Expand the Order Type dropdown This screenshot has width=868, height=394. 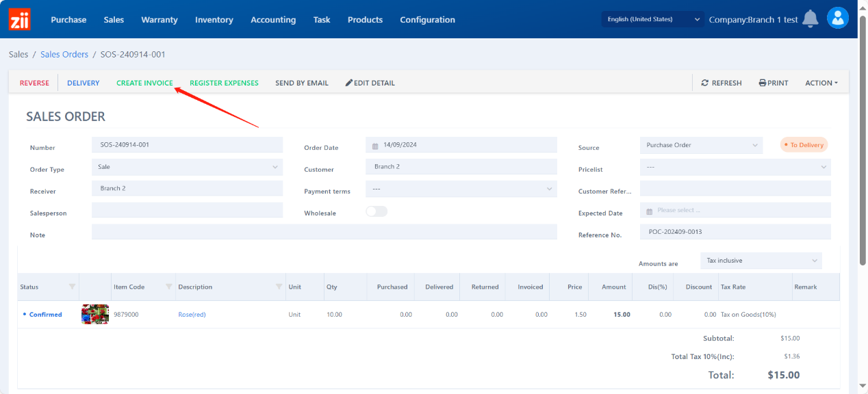(x=187, y=167)
